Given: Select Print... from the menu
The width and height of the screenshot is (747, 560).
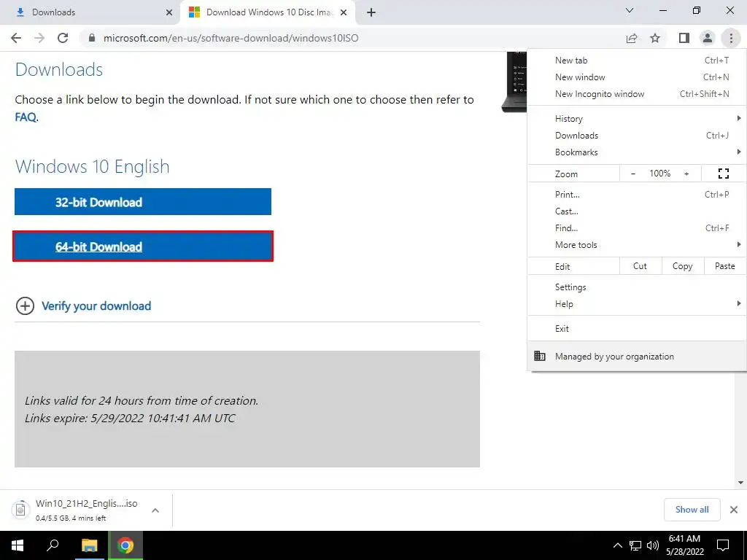Looking at the screenshot, I should click(x=637, y=194).
